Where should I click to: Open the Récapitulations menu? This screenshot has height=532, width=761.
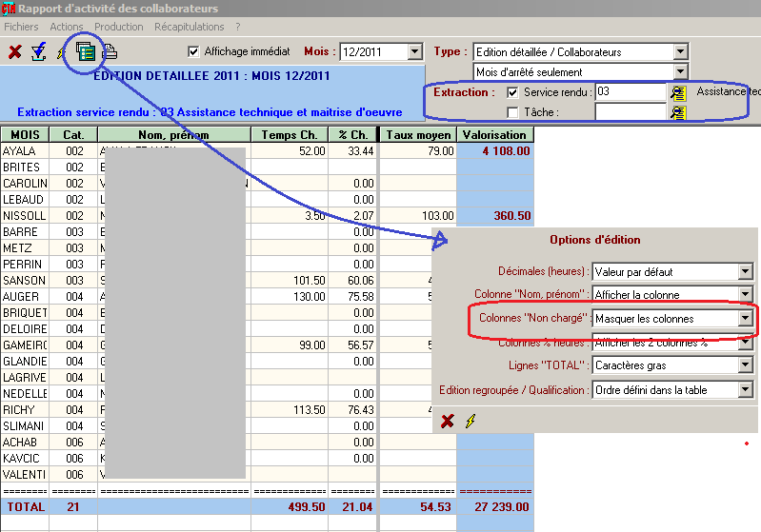pos(190,27)
